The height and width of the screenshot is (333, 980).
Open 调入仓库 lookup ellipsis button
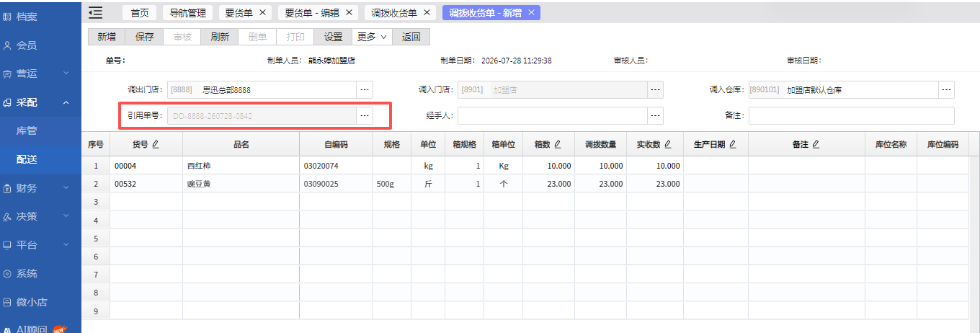(x=946, y=90)
